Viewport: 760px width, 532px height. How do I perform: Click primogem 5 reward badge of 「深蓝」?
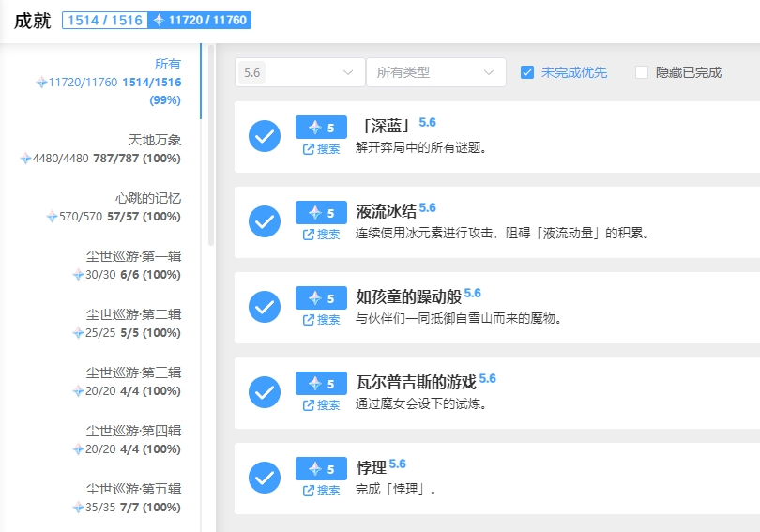pyautogui.click(x=321, y=128)
